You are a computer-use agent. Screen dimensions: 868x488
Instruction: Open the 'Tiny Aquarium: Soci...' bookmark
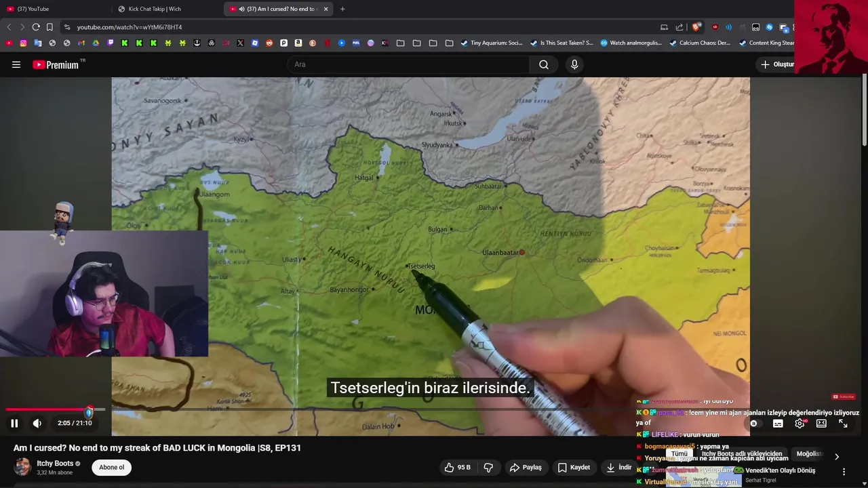[x=492, y=43]
